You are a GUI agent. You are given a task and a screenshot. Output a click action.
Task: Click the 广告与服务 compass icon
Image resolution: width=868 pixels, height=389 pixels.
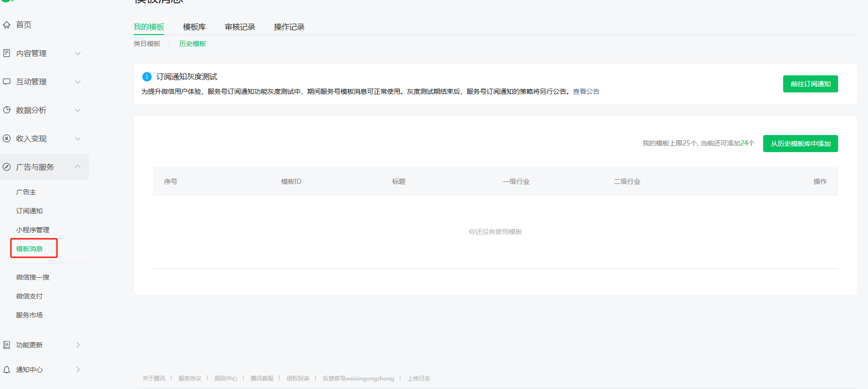pyautogui.click(x=7, y=167)
